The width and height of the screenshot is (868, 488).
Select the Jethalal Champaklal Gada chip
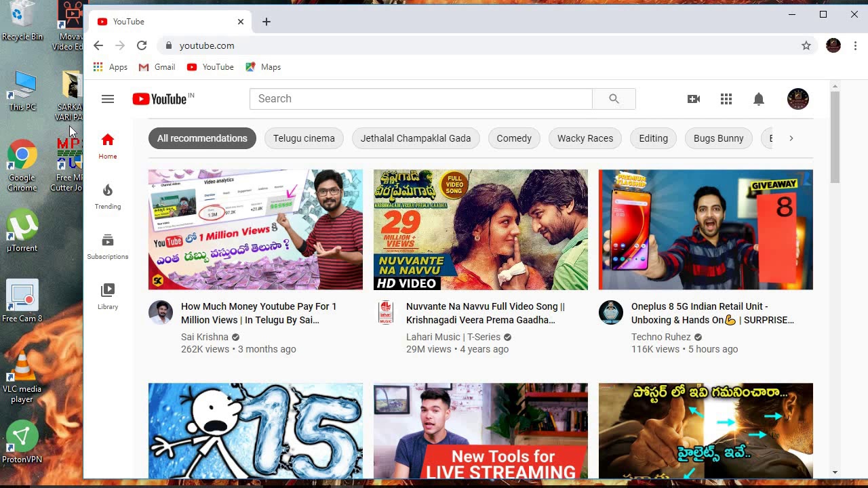point(416,138)
